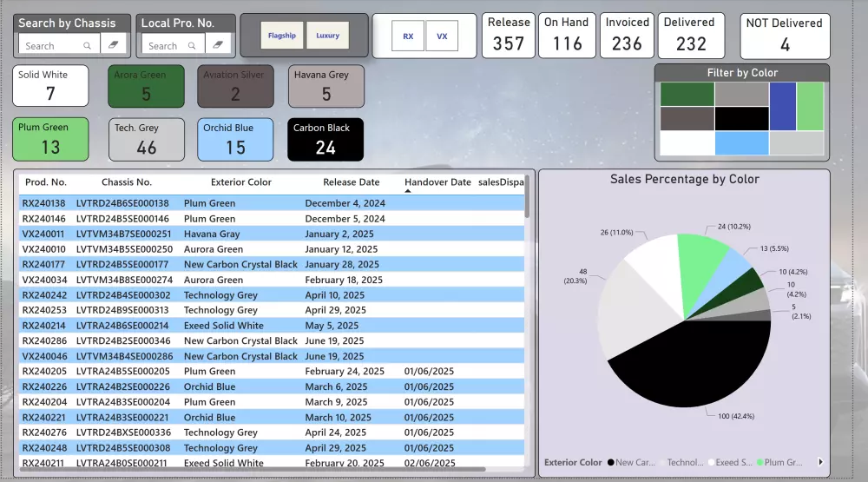The width and height of the screenshot is (868, 482).
Task: Click the Handover Date sort arrow indicator
Action: pos(408,191)
